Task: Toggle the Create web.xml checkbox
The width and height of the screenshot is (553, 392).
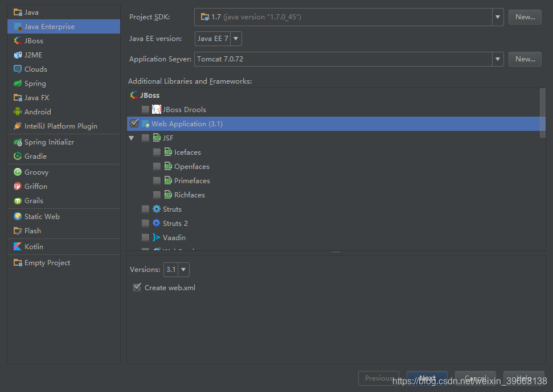Action: pos(137,287)
